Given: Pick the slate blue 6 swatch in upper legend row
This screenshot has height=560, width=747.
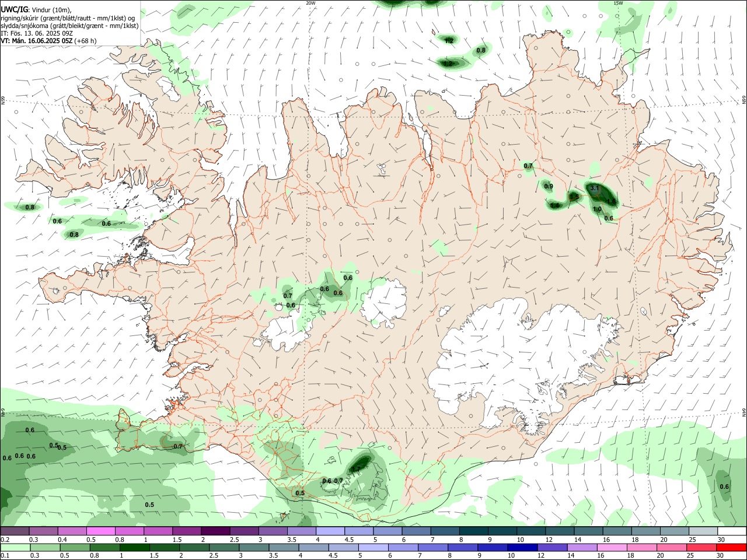Looking at the screenshot, I should pyautogui.click(x=417, y=531).
